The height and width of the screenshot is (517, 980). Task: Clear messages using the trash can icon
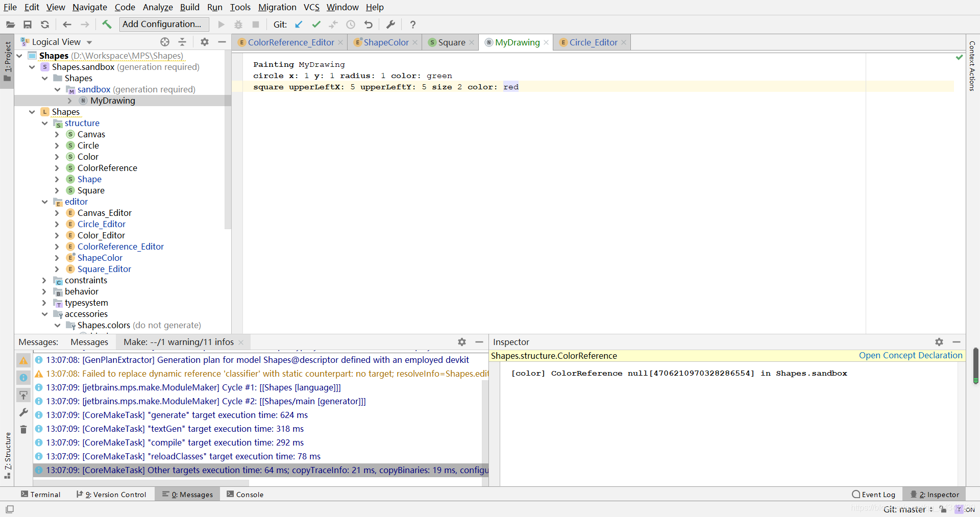[23, 429]
